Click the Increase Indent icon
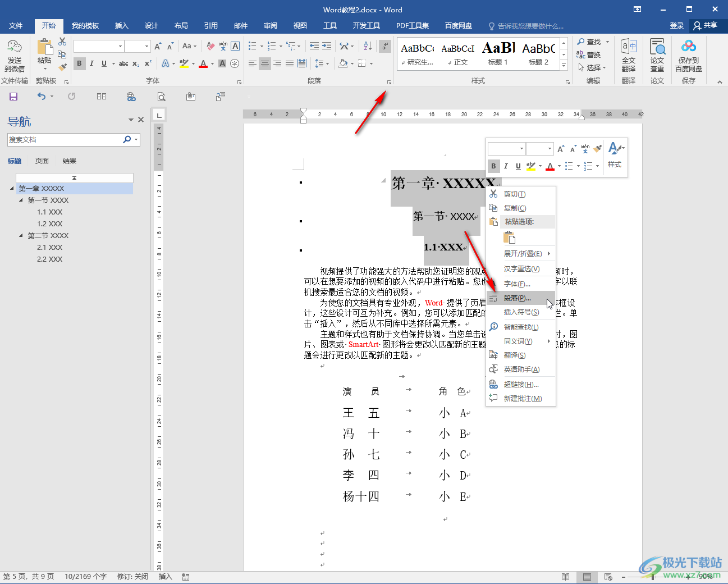This screenshot has width=728, height=584. pos(327,46)
